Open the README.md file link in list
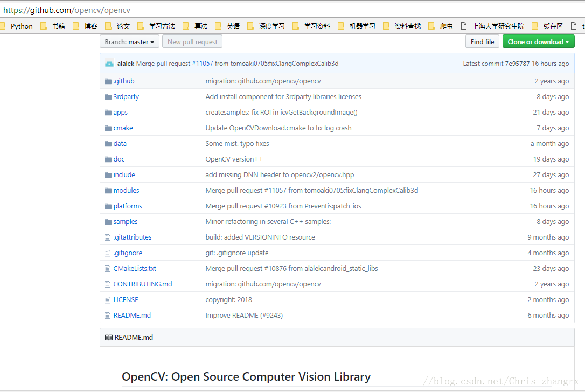This screenshot has width=585, height=392. coord(132,316)
